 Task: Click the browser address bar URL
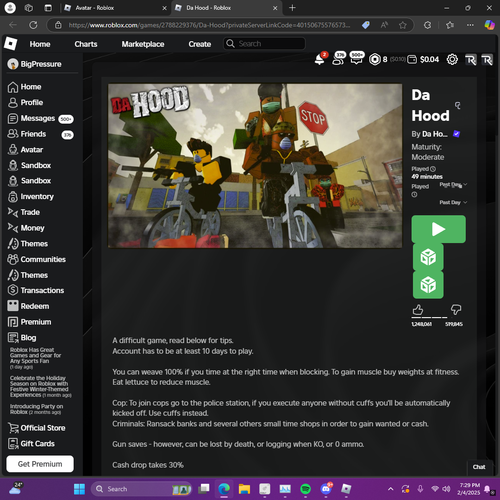pos(209,25)
